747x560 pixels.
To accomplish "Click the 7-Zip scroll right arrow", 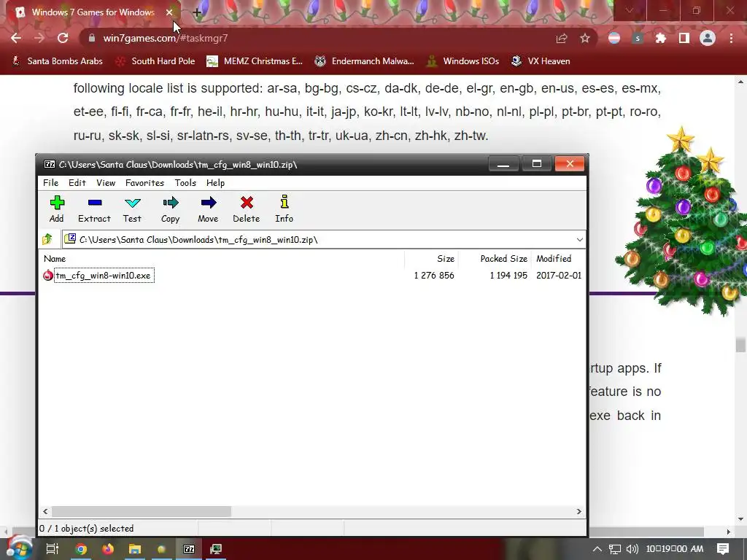I will tap(578, 511).
